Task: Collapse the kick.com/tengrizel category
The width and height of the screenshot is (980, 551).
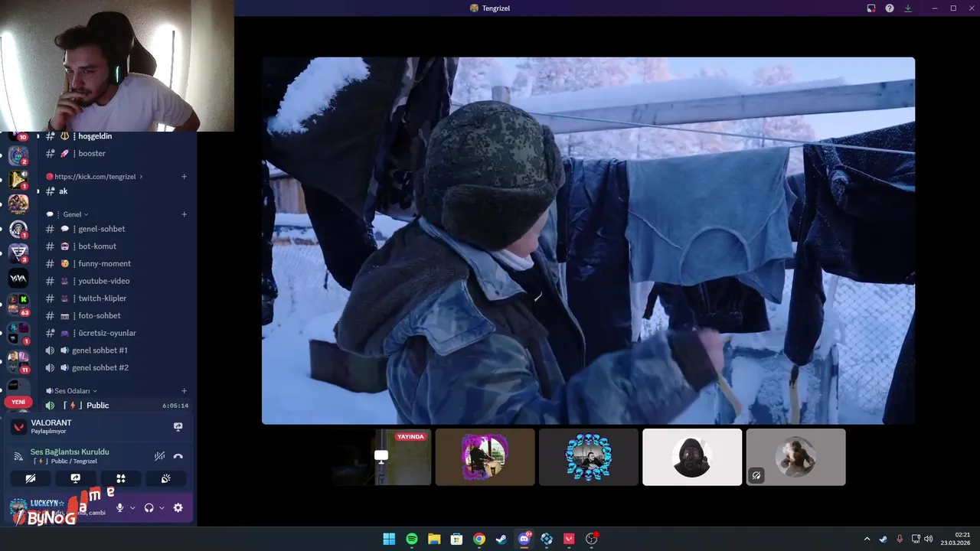Action: (x=95, y=177)
